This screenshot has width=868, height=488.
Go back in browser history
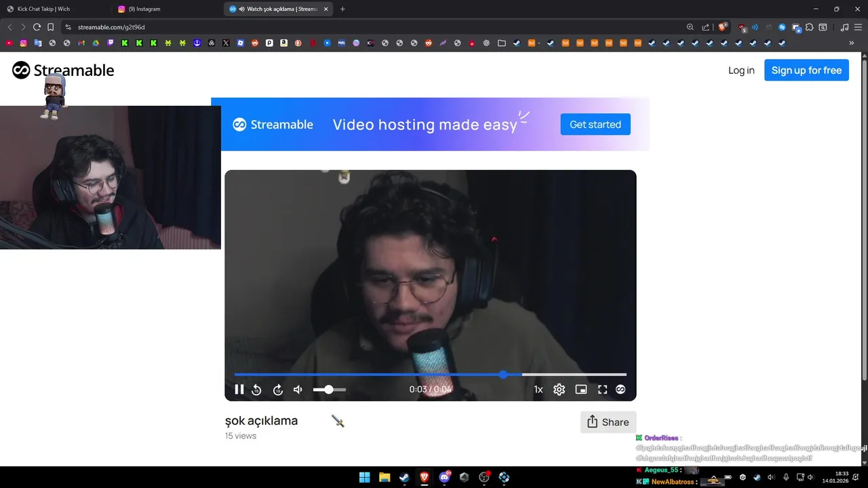9,27
